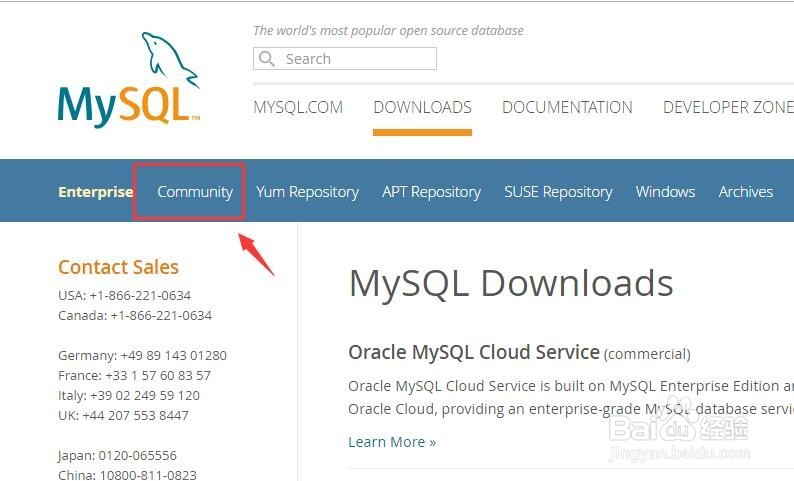Open the DOWNLOADS nav tab
Screen dimensions: 794x481
coord(422,107)
